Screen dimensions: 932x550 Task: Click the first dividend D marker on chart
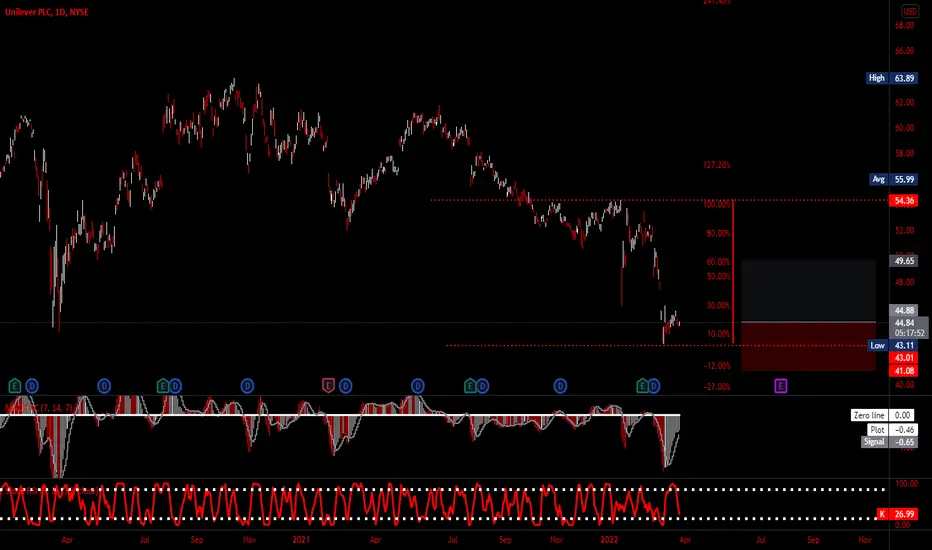click(x=32, y=386)
